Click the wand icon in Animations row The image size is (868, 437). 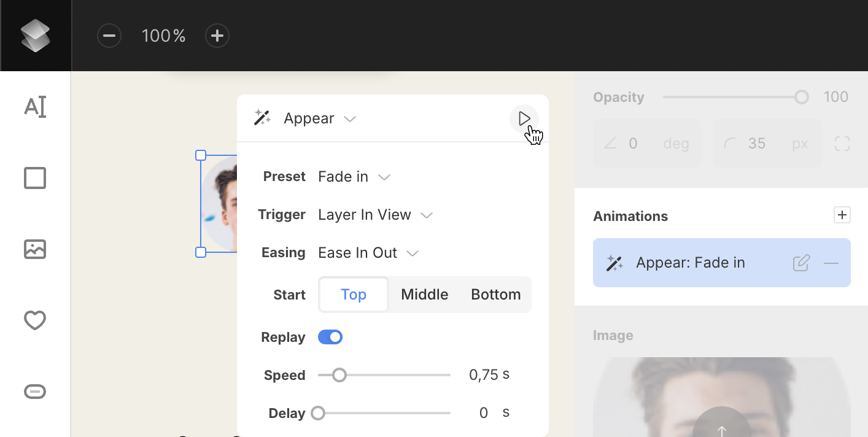[614, 263]
